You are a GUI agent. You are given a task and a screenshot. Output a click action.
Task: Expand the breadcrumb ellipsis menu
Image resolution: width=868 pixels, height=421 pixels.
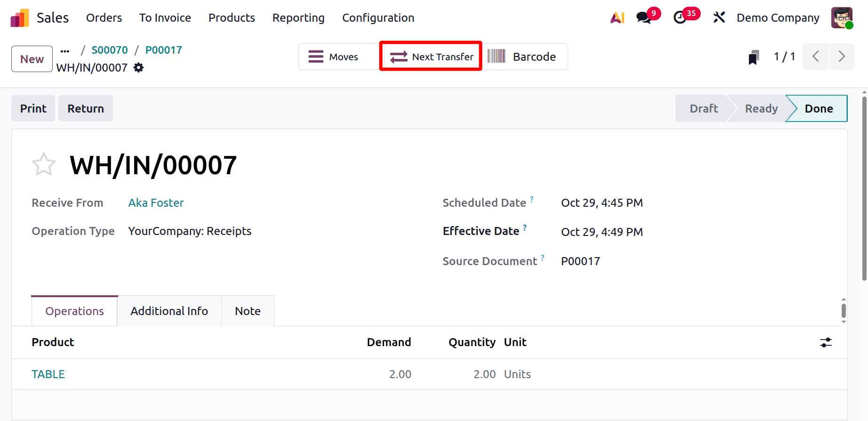(x=65, y=51)
